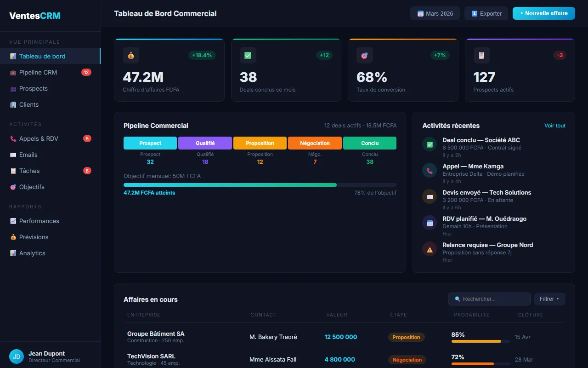Click the VALEUR column header
The width and height of the screenshot is (588, 368).
point(337,315)
